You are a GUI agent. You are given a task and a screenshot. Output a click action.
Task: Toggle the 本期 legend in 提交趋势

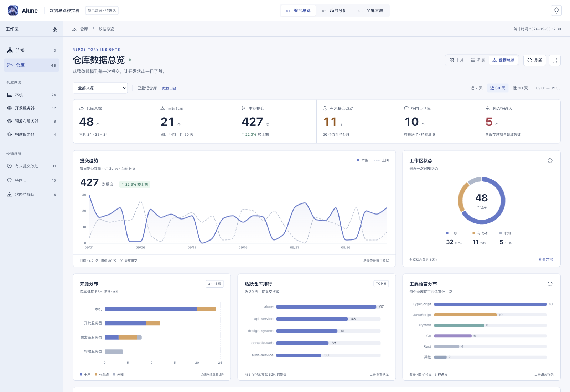pyautogui.click(x=363, y=160)
